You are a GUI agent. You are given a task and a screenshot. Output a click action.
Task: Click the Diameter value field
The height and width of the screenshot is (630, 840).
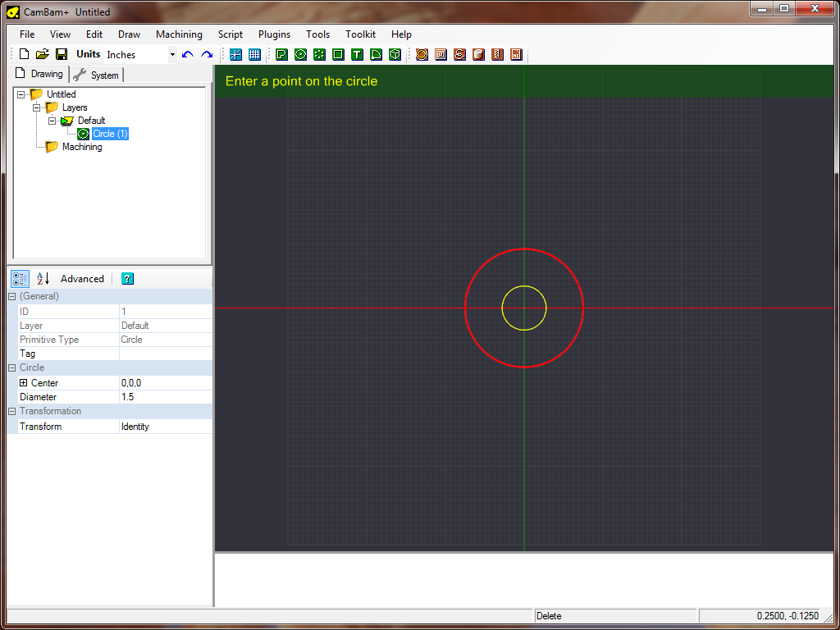click(165, 397)
